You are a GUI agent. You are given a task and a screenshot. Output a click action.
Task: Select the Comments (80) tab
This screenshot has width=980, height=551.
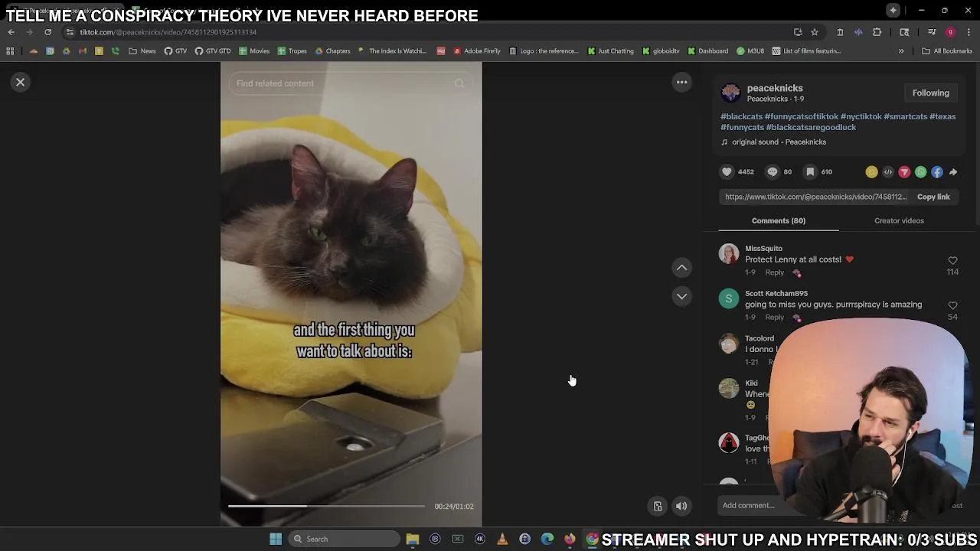click(779, 220)
